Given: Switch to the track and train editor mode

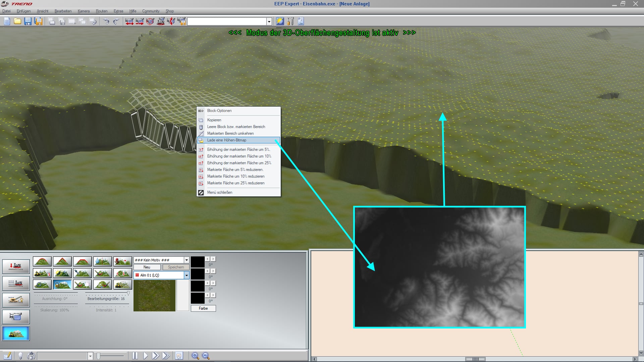Looking at the screenshot, I should click(16, 283).
